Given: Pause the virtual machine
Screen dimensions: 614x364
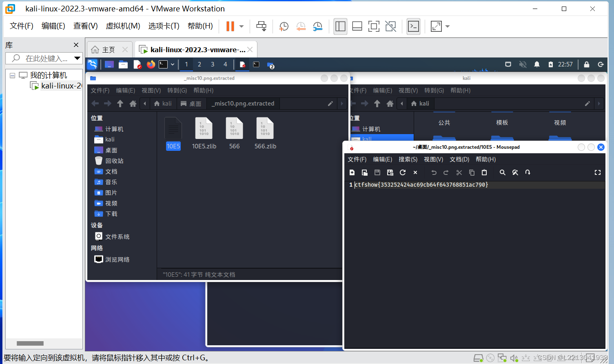Looking at the screenshot, I should click(x=230, y=26).
